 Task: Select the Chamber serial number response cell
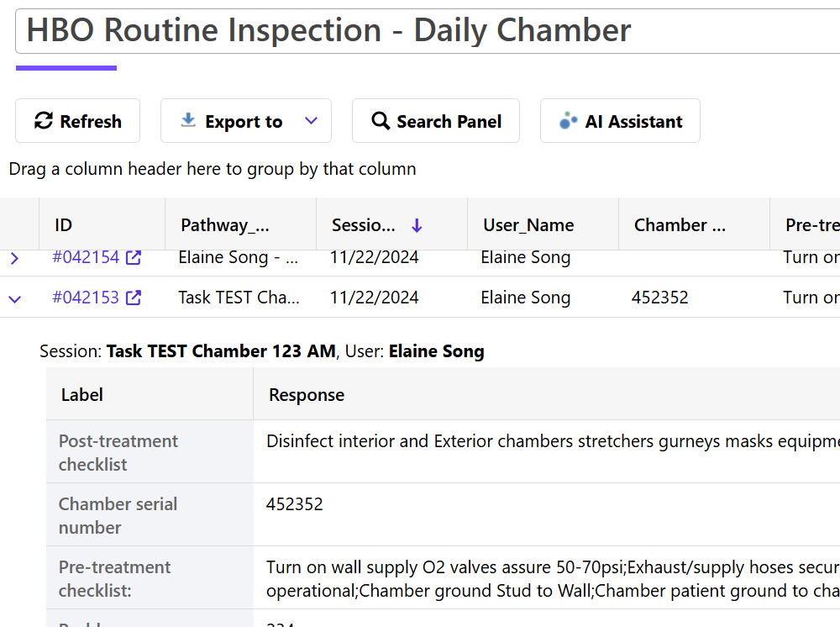(x=294, y=503)
